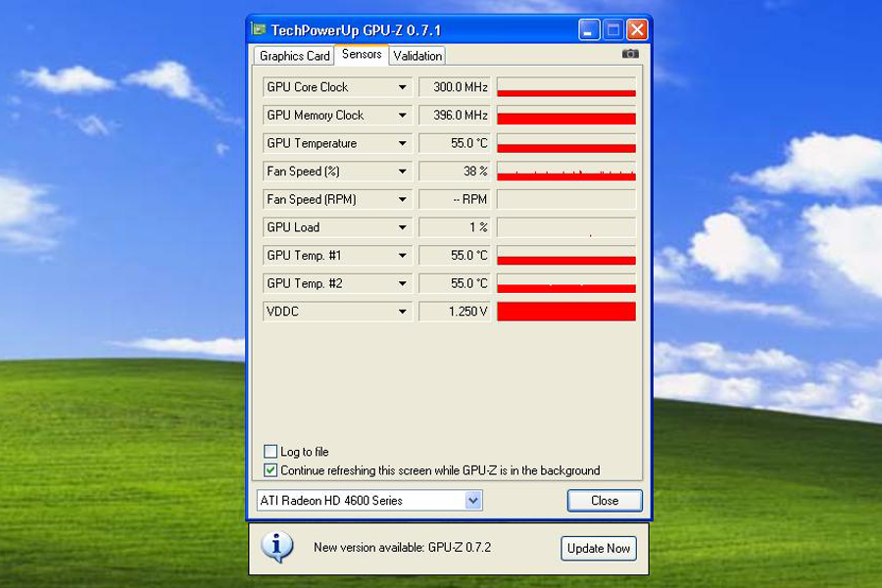Switch to the Graphics Card tab
The height and width of the screenshot is (588, 882).
(294, 56)
